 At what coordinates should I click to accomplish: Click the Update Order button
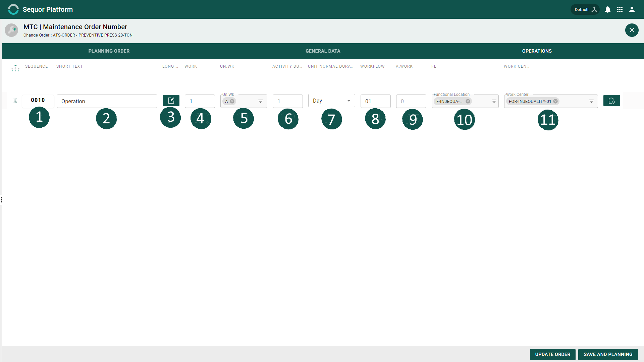pos(552,354)
